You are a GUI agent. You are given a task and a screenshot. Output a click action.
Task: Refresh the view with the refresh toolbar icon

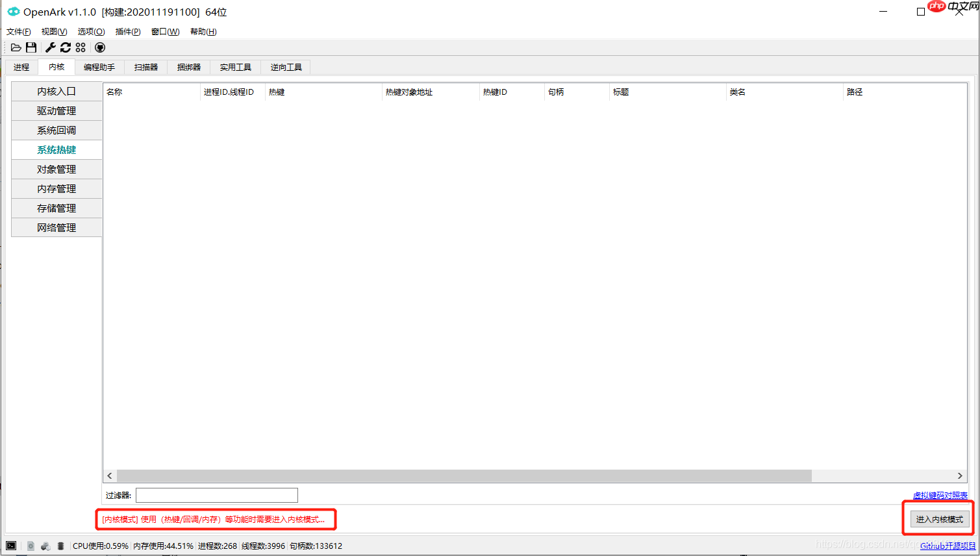click(66, 47)
